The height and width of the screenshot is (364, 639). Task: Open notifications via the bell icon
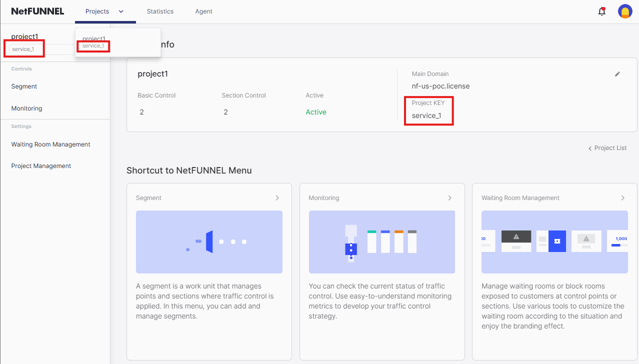click(601, 10)
